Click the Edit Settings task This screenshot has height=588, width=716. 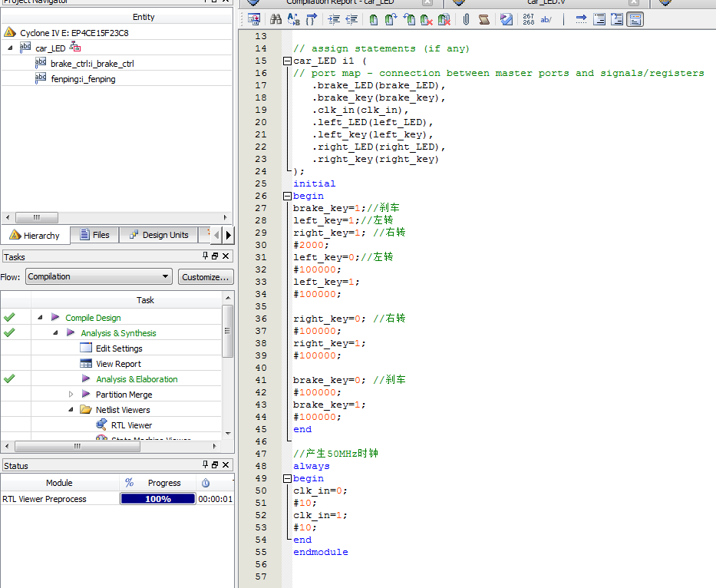119,349
